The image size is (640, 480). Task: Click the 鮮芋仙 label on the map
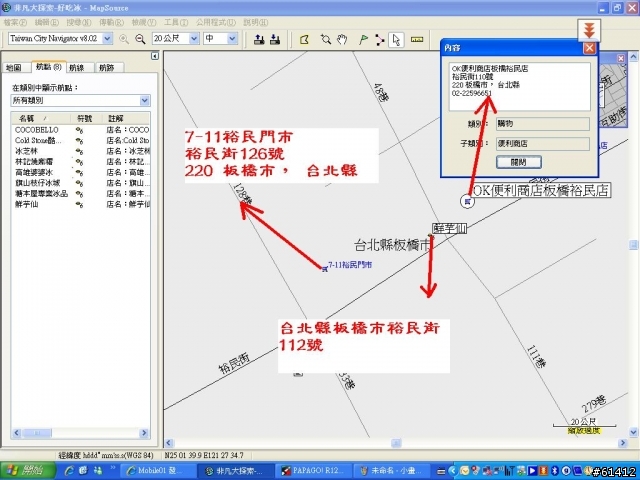tap(449, 229)
